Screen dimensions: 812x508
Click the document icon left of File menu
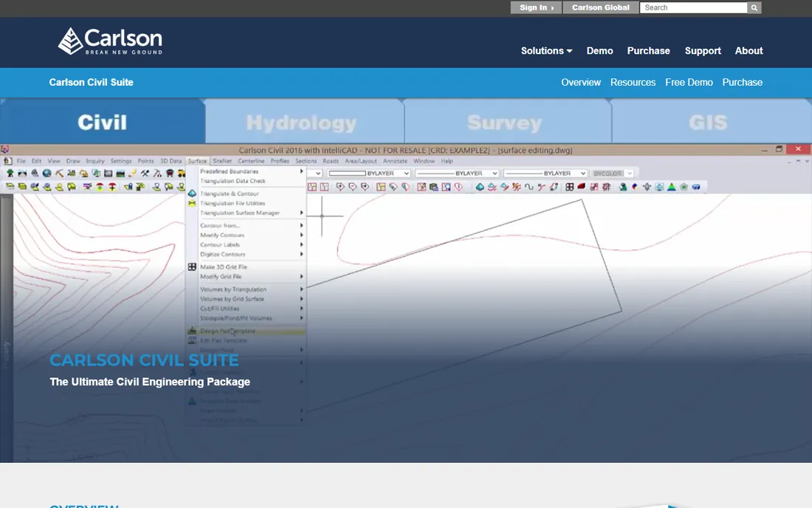[x=8, y=161]
